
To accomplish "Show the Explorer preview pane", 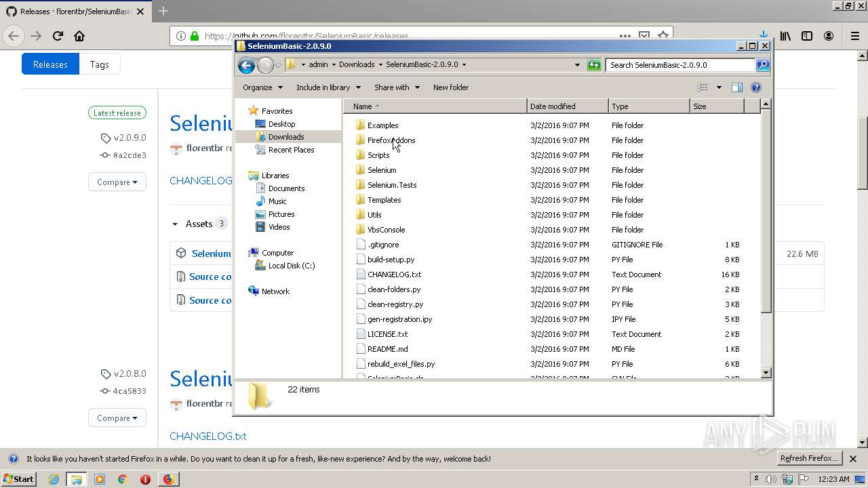I will (x=737, y=87).
